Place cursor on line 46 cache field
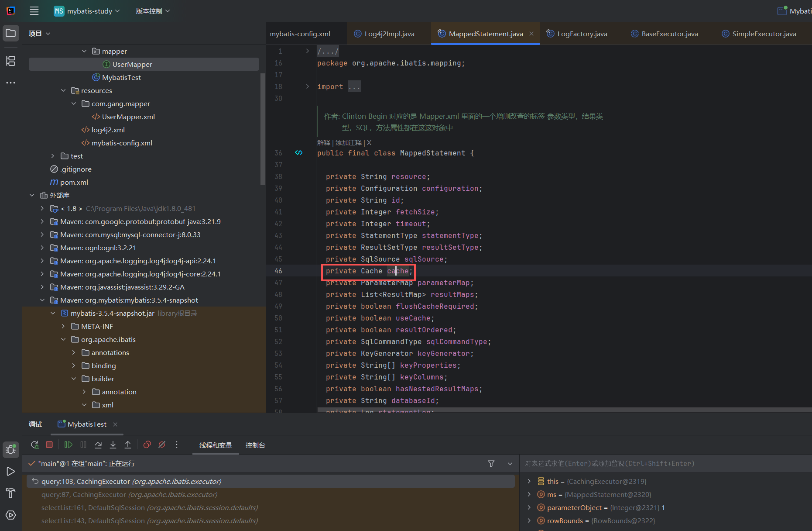812x531 pixels. [x=397, y=271]
